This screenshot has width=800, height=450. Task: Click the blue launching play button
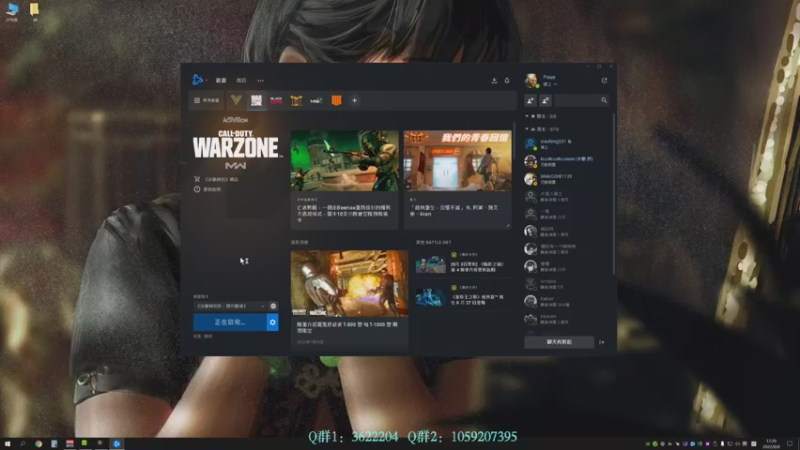(230, 322)
